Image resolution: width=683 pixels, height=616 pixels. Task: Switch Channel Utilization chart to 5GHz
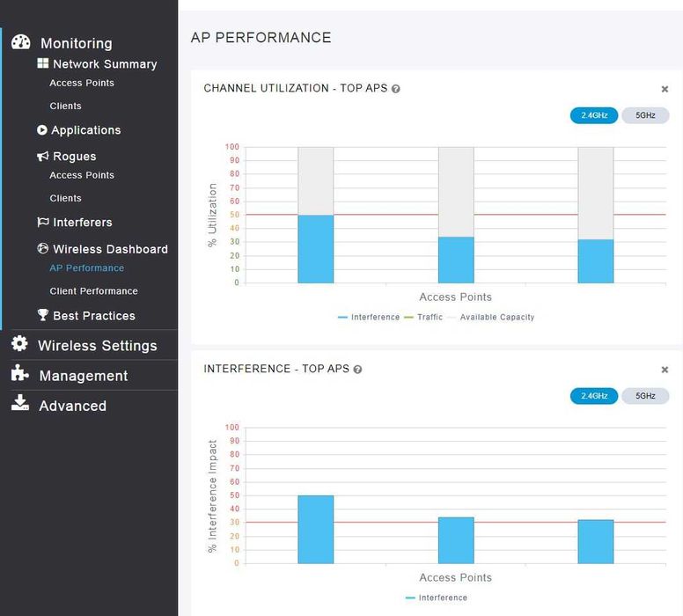pos(645,115)
